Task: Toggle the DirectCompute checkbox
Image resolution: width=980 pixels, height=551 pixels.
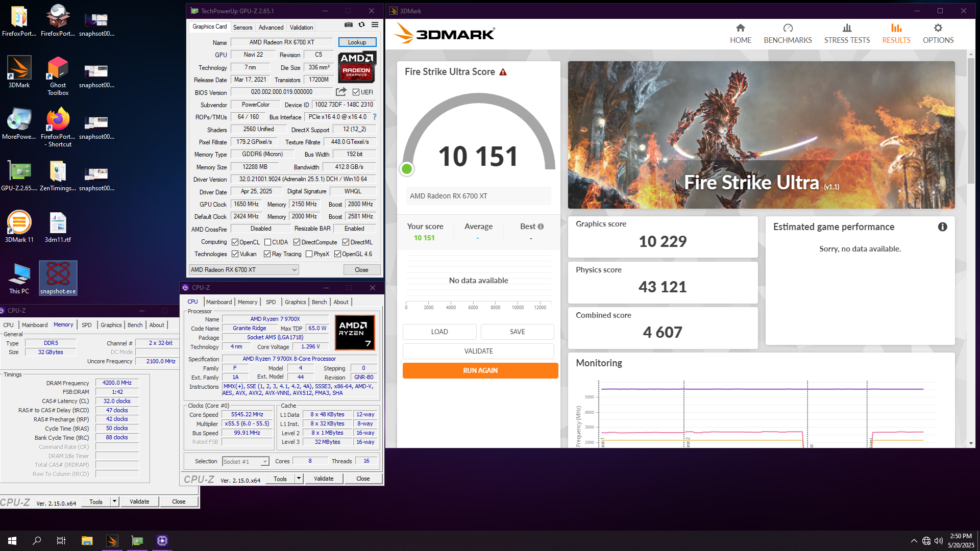Action: point(297,242)
